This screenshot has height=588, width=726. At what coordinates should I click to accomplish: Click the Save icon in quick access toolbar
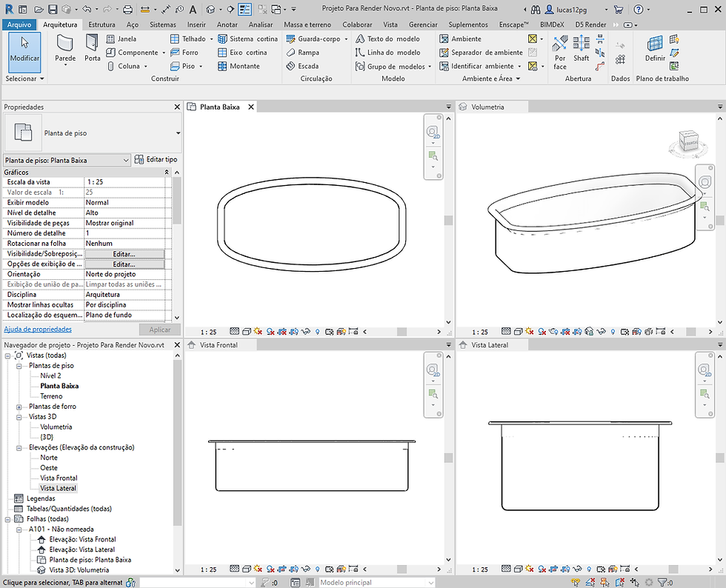(53, 10)
